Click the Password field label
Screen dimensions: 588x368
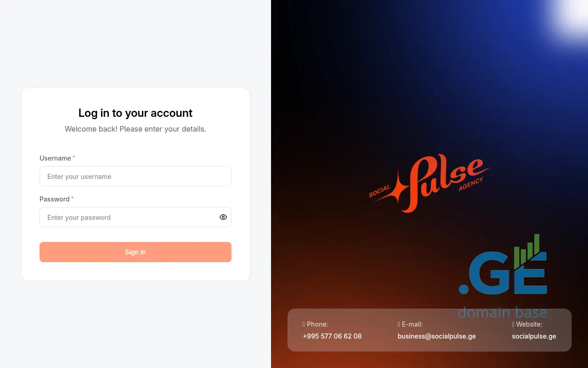point(55,199)
